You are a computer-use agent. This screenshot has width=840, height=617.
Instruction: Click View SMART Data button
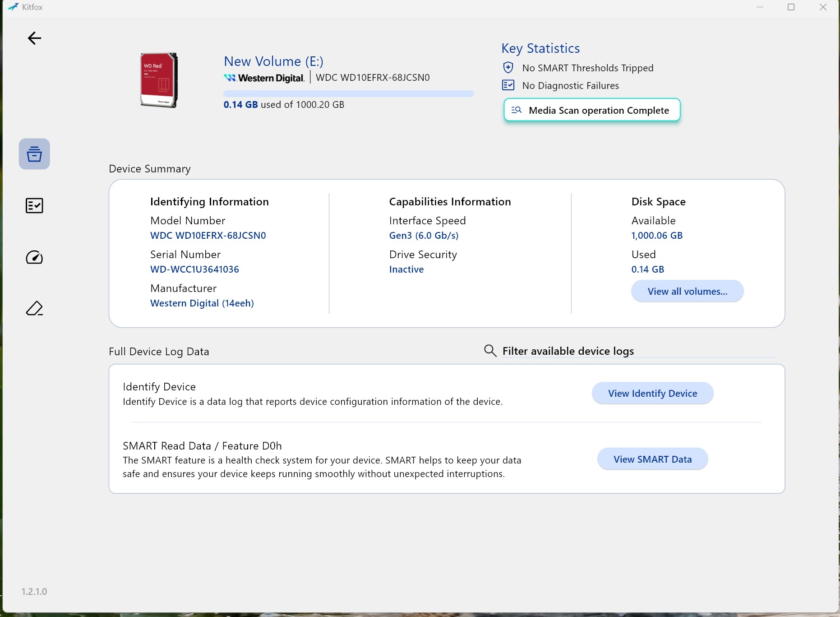click(x=652, y=459)
